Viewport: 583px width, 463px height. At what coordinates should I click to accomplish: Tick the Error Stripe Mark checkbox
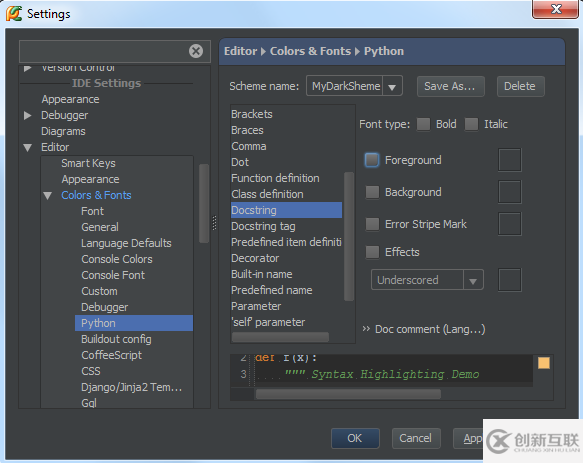click(372, 224)
